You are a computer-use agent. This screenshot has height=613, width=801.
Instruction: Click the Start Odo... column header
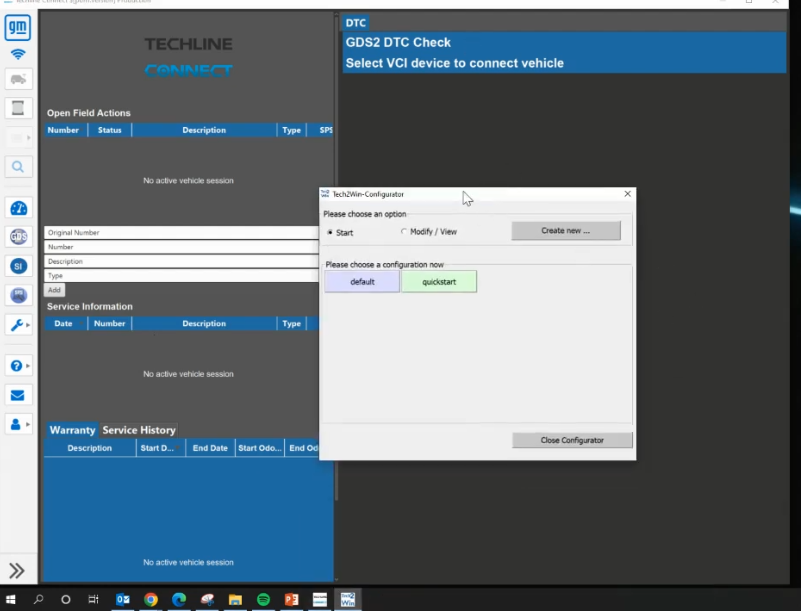[260, 448]
